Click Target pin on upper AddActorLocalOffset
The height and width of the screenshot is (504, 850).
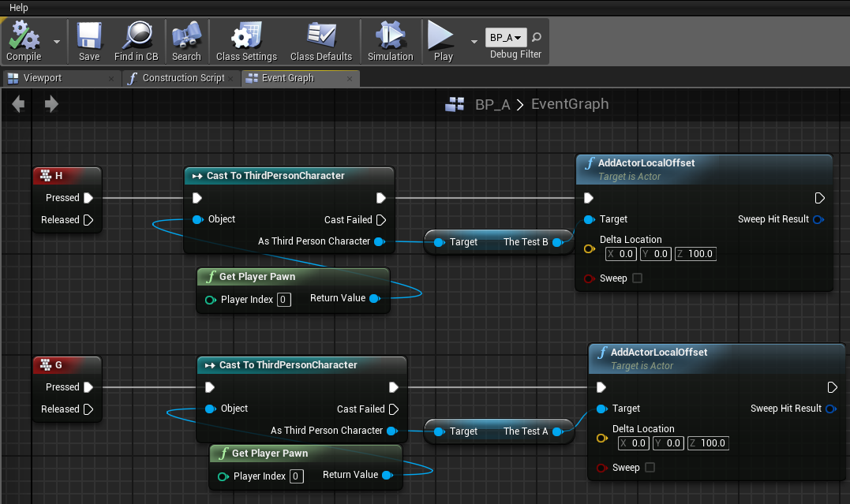[x=589, y=219]
